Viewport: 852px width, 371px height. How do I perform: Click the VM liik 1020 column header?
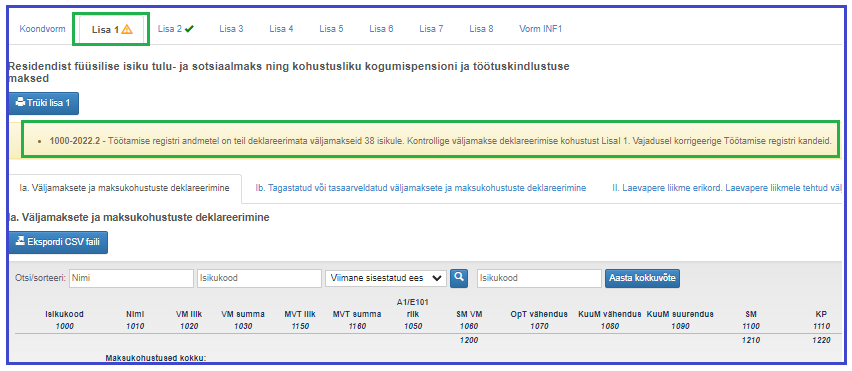click(x=189, y=320)
